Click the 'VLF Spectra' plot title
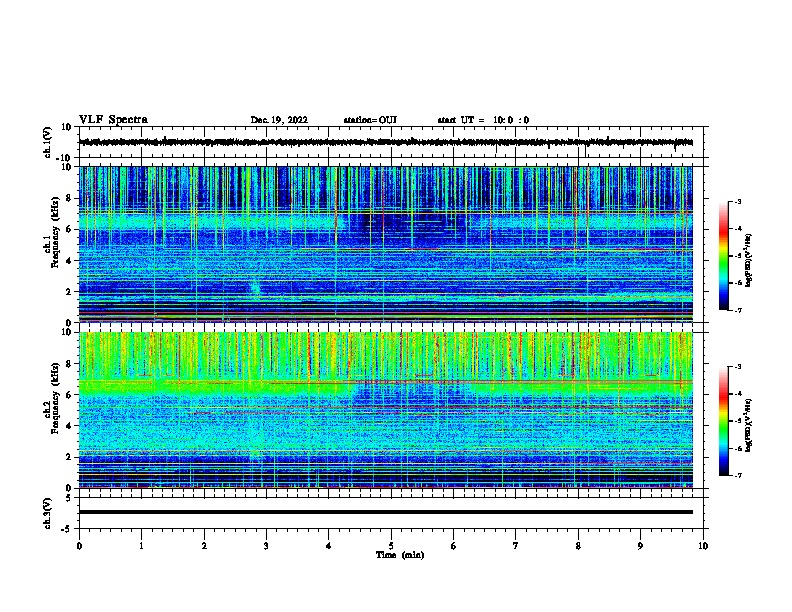 [113, 120]
